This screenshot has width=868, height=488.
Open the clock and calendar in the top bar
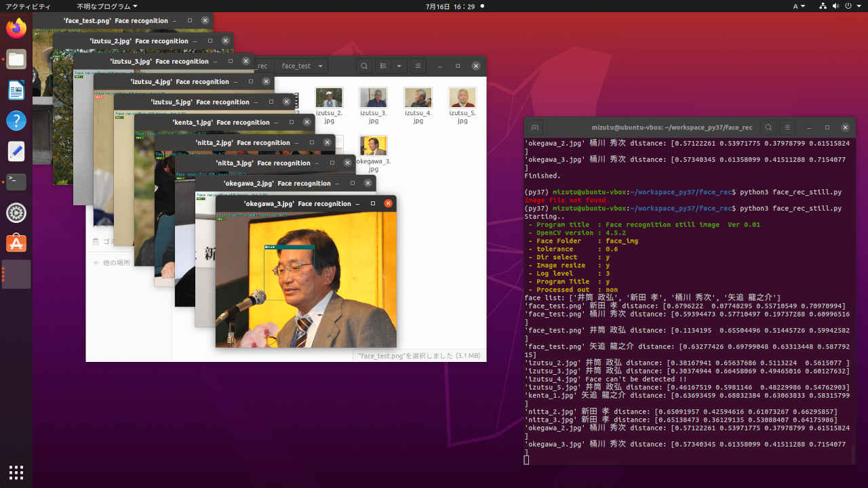pos(450,6)
